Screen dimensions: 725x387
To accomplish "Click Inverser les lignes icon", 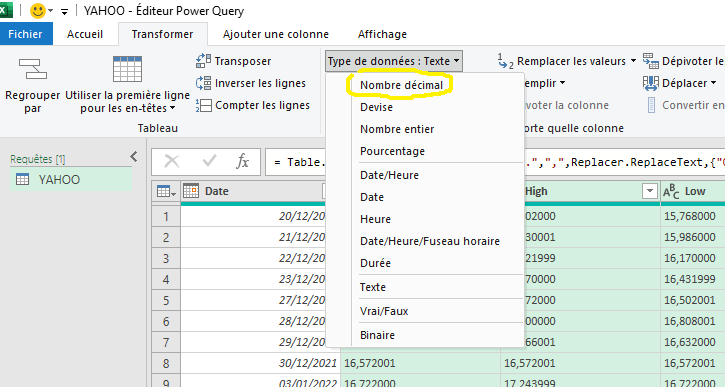I will [x=203, y=83].
